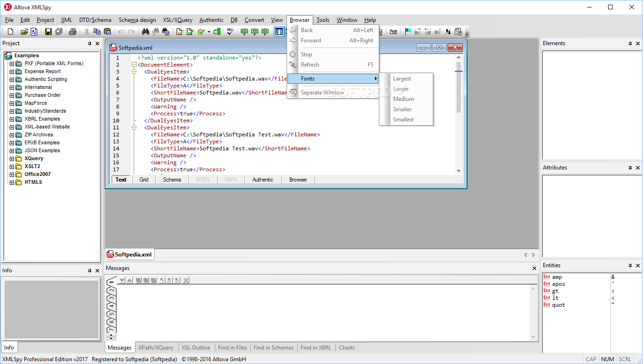Click the Messages panel scrollbar up arrow
Image resolution: width=643 pixels, height=364 pixels.
pyautogui.click(x=534, y=289)
